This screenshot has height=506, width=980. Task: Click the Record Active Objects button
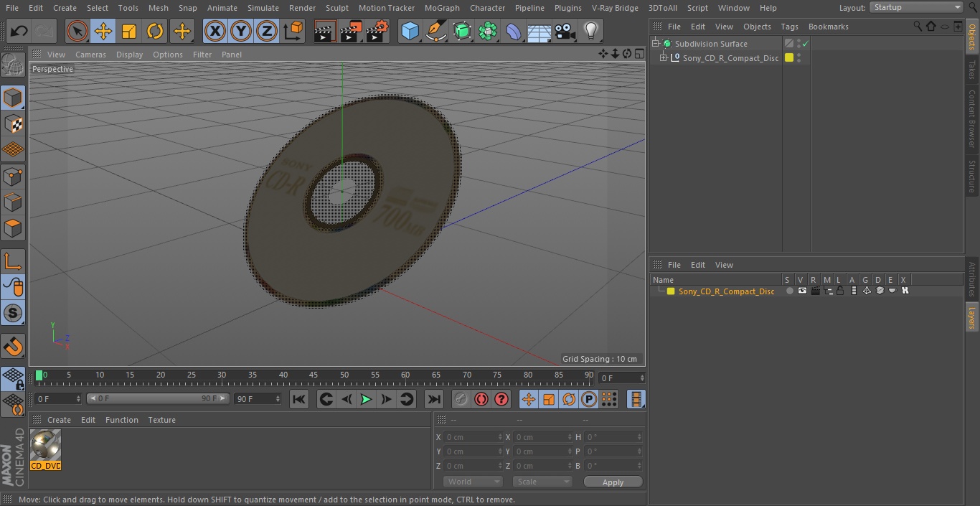461,400
